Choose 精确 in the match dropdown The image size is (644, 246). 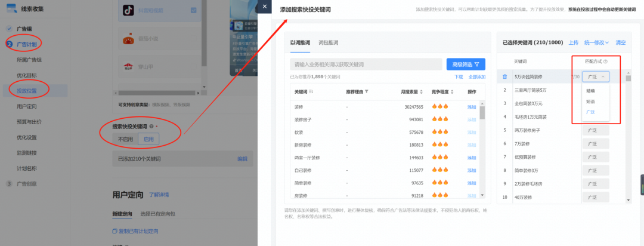click(x=590, y=91)
